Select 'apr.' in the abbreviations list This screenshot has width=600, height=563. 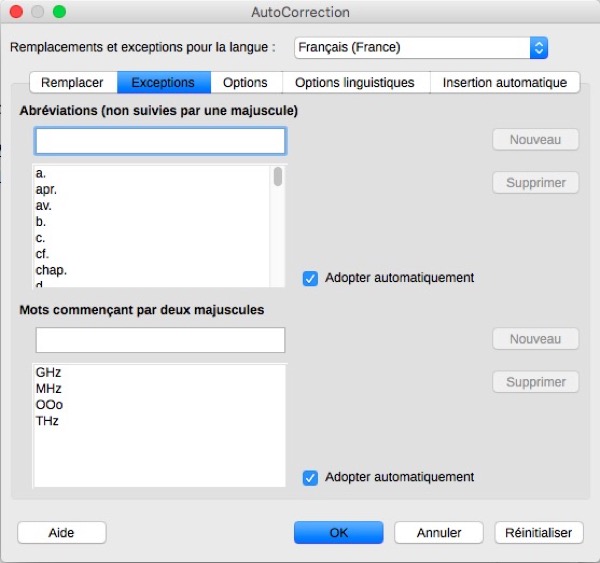tap(46, 189)
